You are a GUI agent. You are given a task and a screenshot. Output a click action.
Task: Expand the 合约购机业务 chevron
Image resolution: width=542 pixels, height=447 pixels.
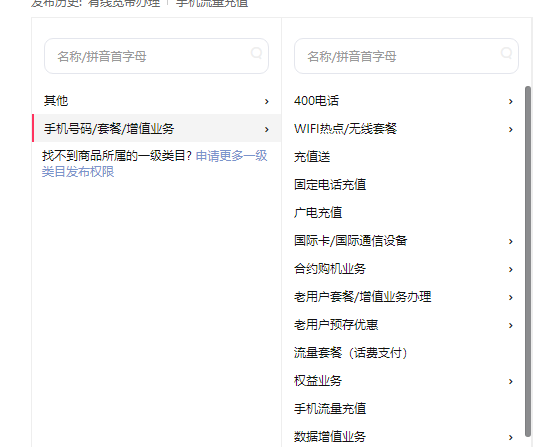coord(511,269)
